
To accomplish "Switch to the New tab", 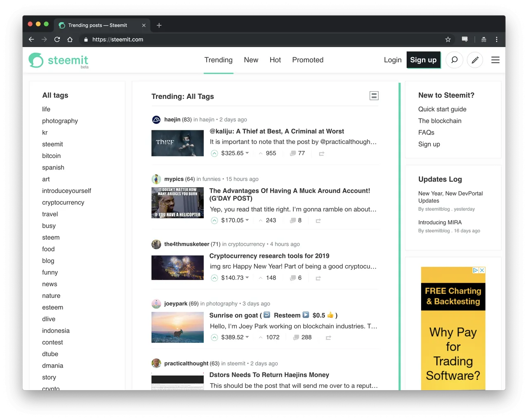I will [x=251, y=60].
